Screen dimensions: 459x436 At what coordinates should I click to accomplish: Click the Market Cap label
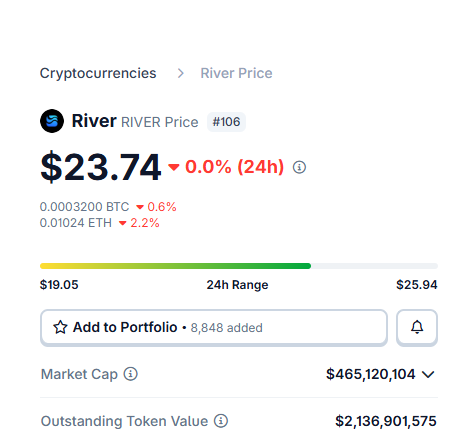(x=79, y=374)
